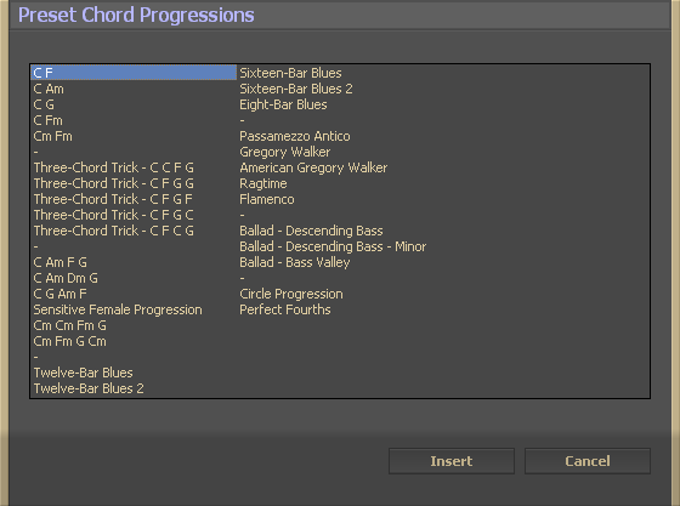Select the C F chord progression

pyautogui.click(x=44, y=73)
